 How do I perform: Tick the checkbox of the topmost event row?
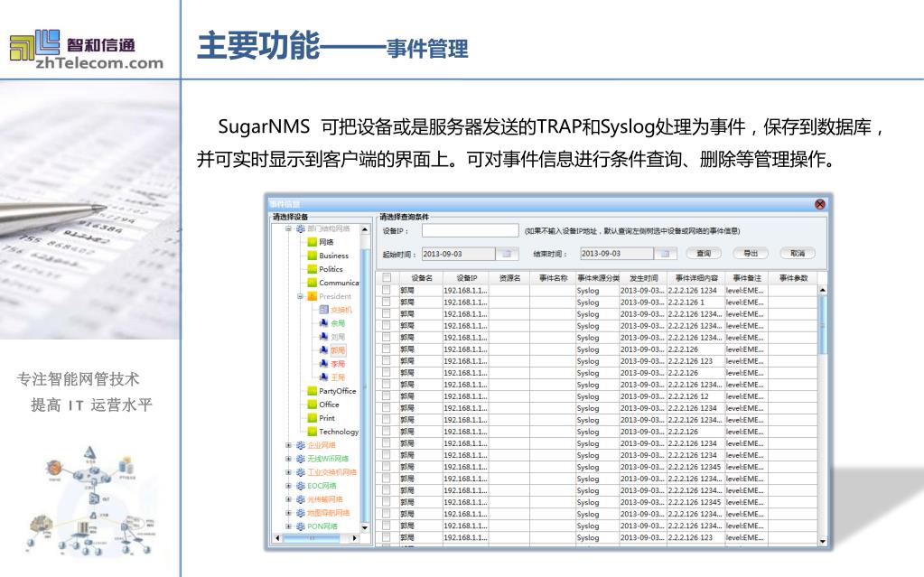[x=387, y=291]
